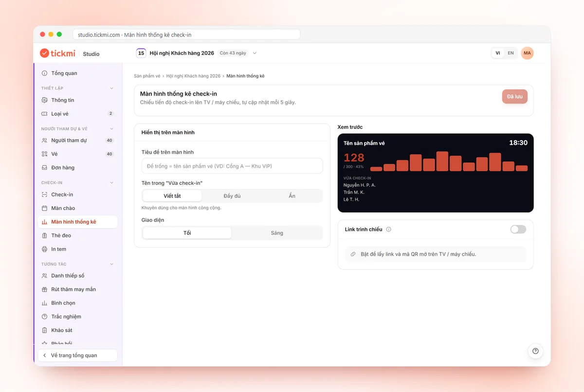Image resolution: width=584 pixels, height=392 pixels.
Task: Collapse the THIẾT LẬP section
Action: [111, 89]
